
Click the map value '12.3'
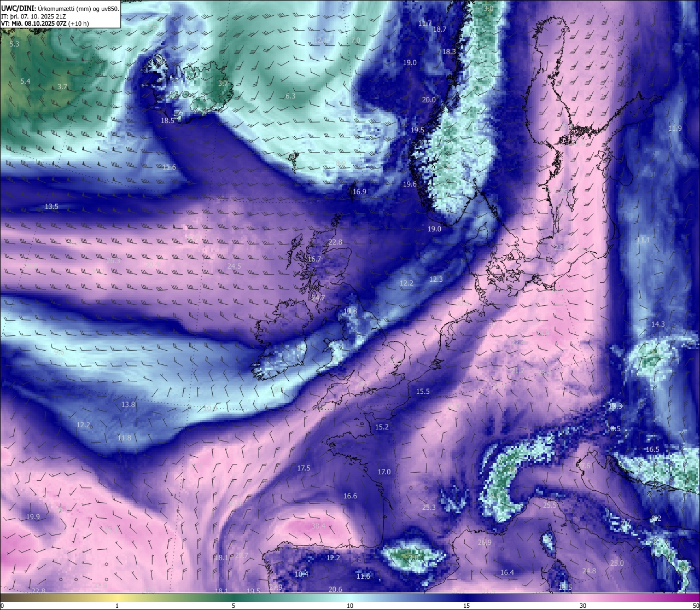click(x=436, y=280)
